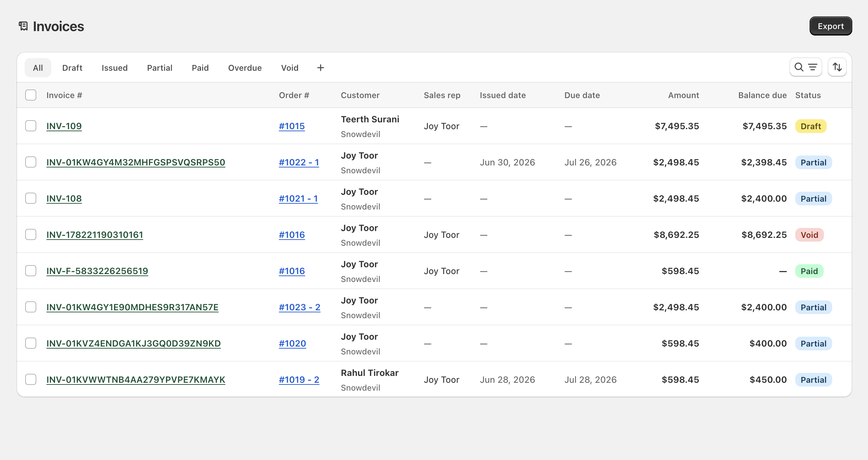This screenshot has height=460, width=868.
Task: Click balance due $450.00
Action: (768, 380)
